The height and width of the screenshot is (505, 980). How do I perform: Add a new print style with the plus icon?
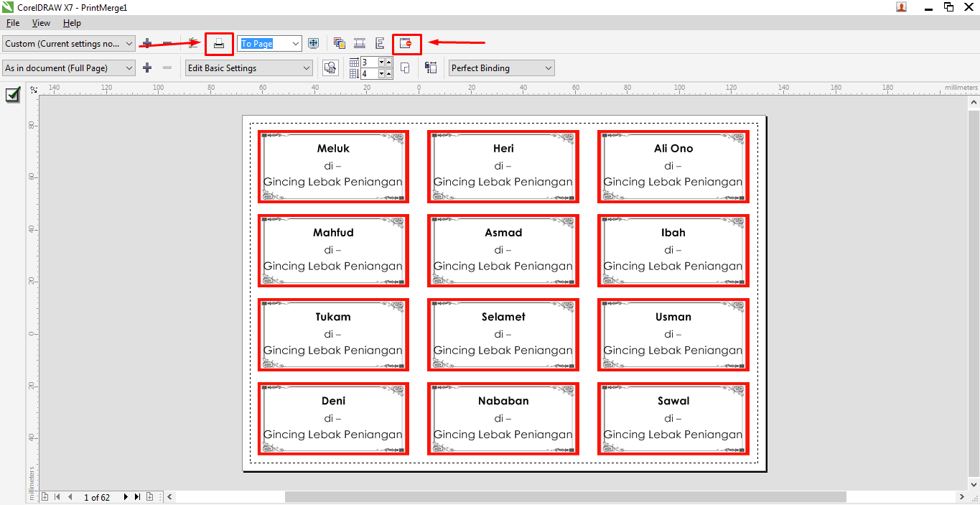tap(146, 43)
